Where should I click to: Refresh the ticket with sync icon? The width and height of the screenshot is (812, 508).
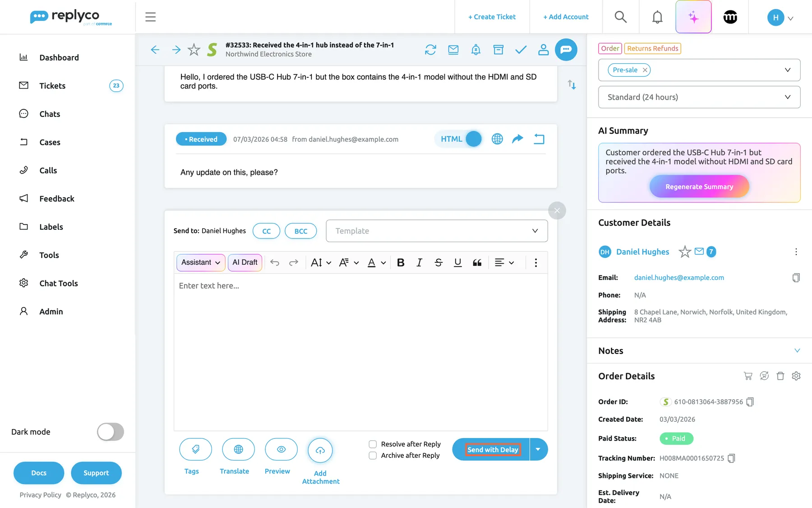click(x=430, y=50)
